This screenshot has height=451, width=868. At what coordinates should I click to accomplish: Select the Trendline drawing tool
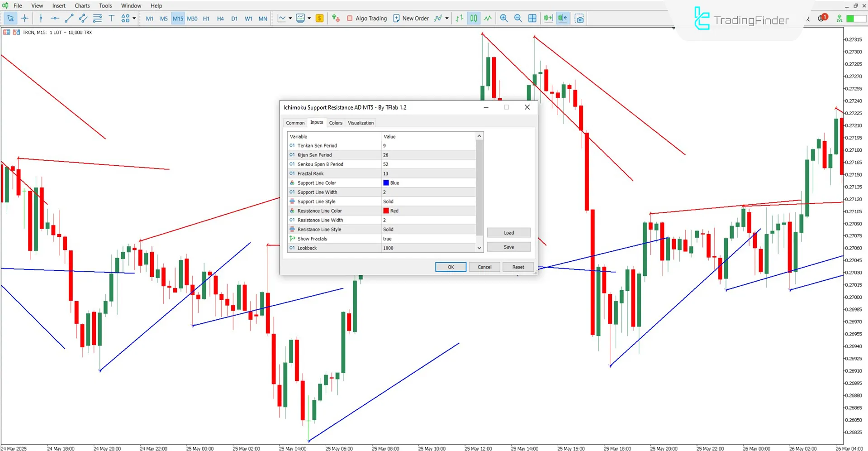[69, 18]
